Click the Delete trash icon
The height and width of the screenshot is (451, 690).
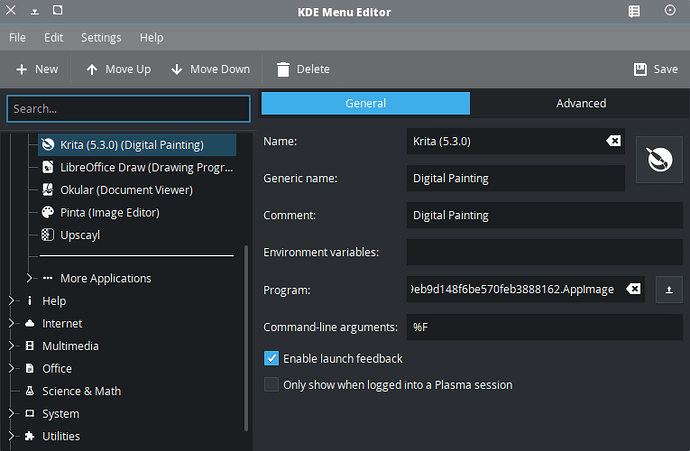click(x=283, y=70)
